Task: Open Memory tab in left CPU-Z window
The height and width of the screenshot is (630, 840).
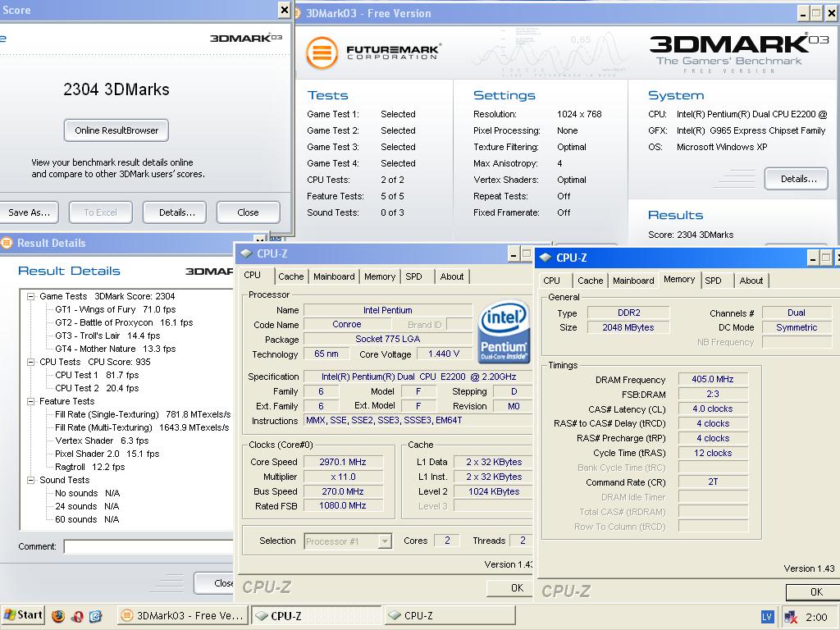Action: tap(380, 276)
